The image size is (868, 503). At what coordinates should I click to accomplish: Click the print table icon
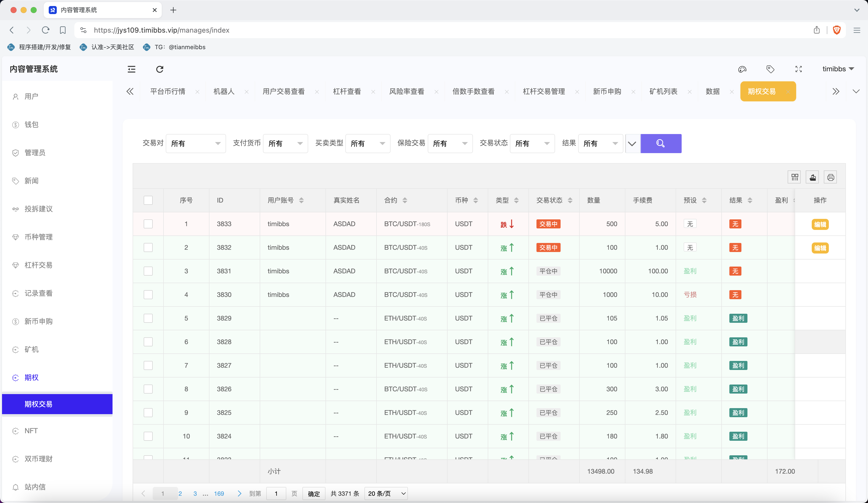831,177
